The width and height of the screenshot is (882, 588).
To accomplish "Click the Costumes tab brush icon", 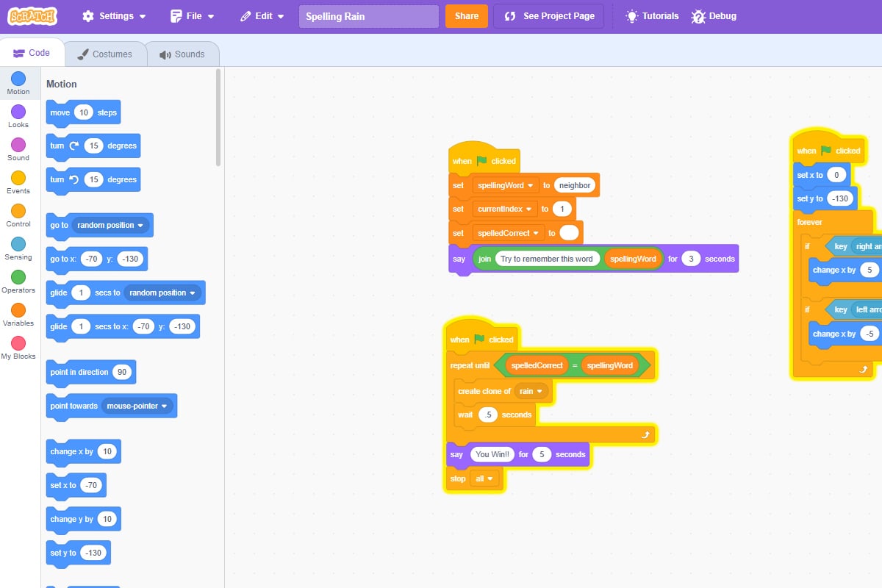I will pyautogui.click(x=85, y=54).
